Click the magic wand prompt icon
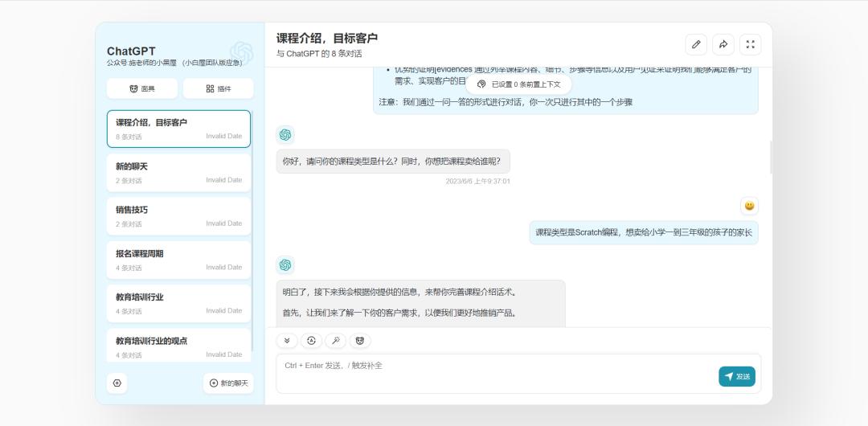Screen dimensions: 868x426 tap(335, 341)
